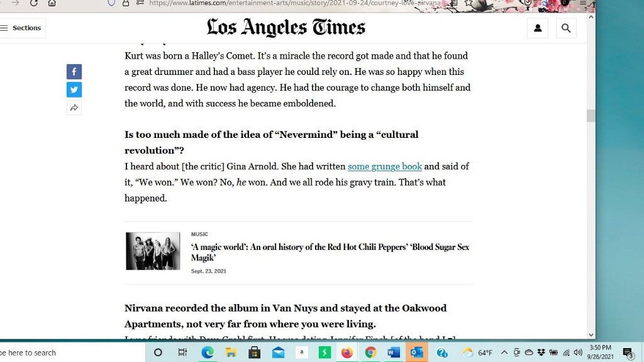Open the help question mark app on taskbar

click(x=442, y=353)
